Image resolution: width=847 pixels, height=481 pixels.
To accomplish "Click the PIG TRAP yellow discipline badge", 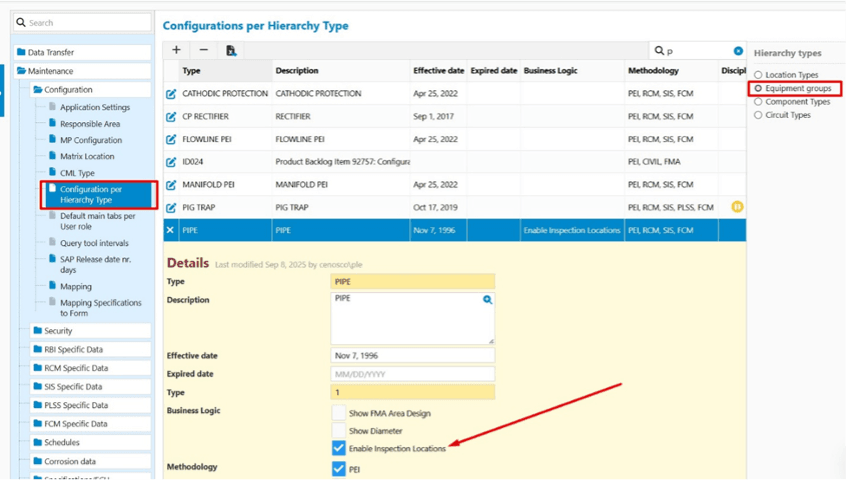I will [x=737, y=206].
